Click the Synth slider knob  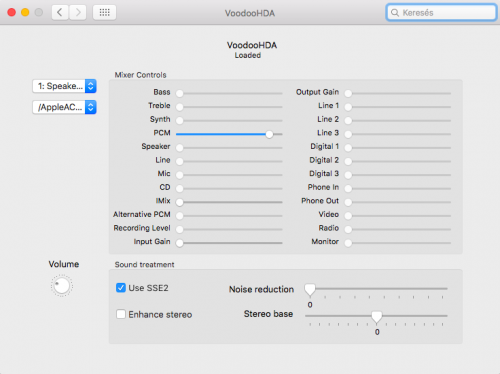point(180,120)
